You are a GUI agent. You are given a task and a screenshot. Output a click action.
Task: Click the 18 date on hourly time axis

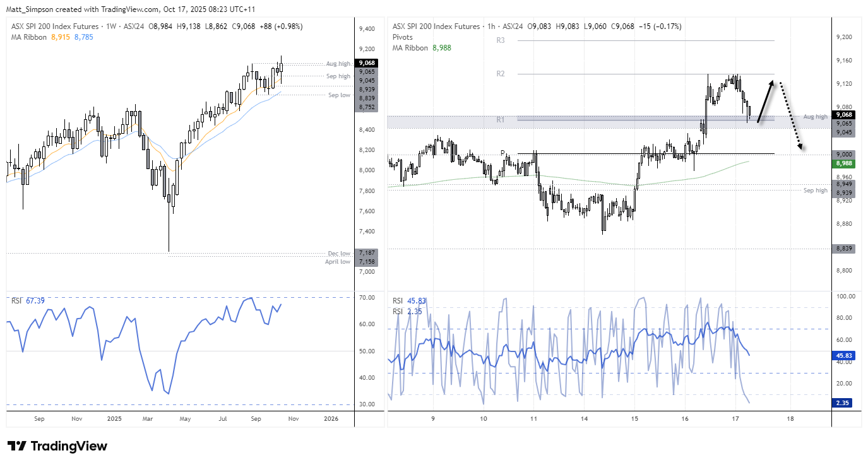[790, 418]
